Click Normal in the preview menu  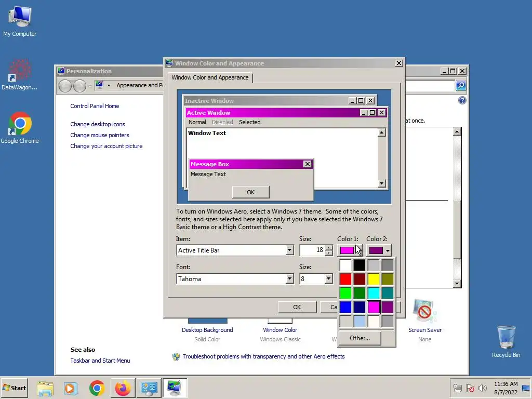[197, 122]
